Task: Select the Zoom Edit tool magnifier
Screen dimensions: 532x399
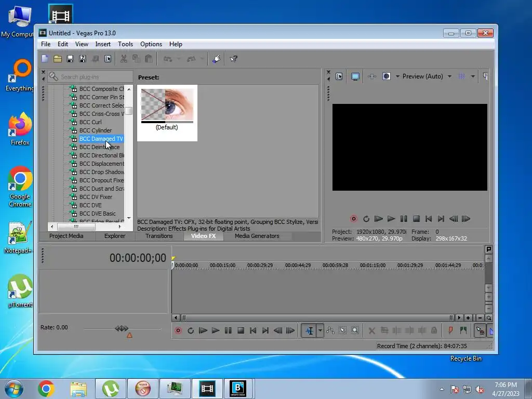Action: (355, 330)
